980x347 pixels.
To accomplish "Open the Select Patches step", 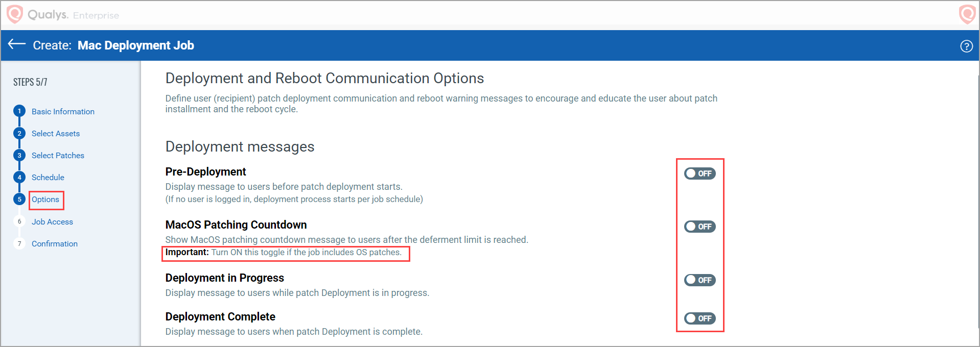I will coord(57,155).
